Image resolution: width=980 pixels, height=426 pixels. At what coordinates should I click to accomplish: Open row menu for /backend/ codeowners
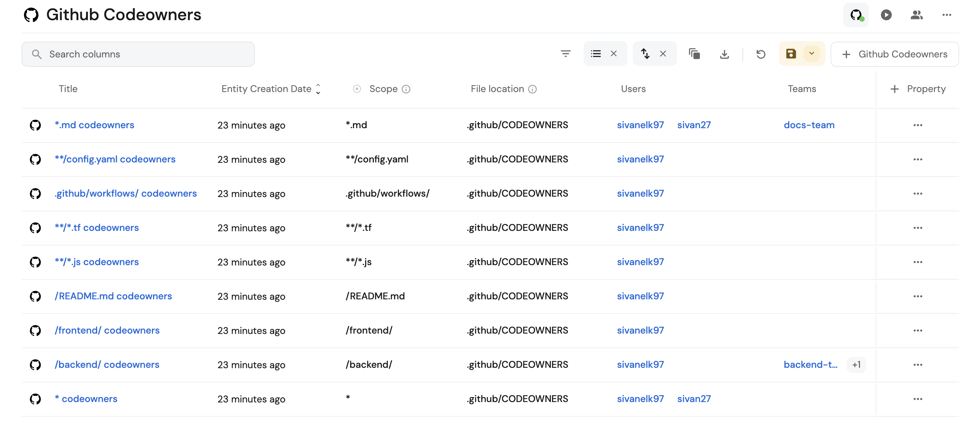[918, 365]
